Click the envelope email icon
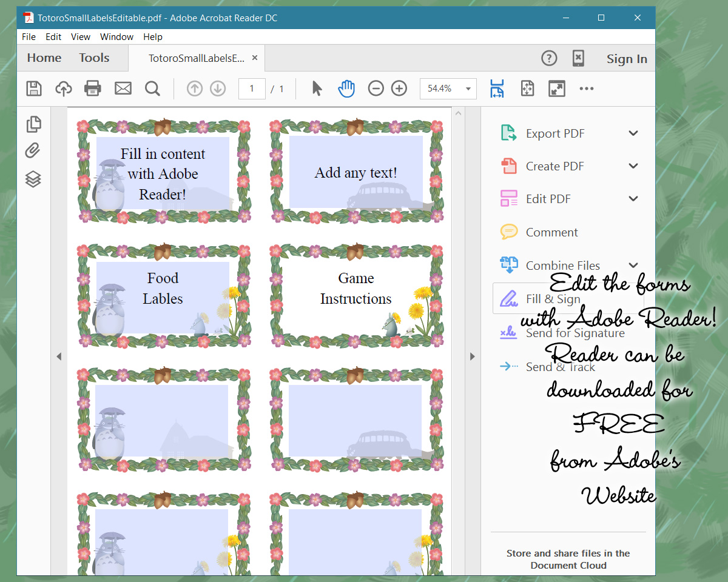This screenshot has height=582, width=728. tap(123, 89)
